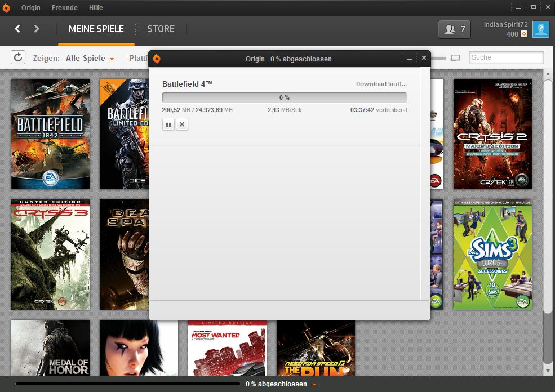Open the Freunde menu
Viewport: 555px width, 392px height.
click(x=64, y=7)
